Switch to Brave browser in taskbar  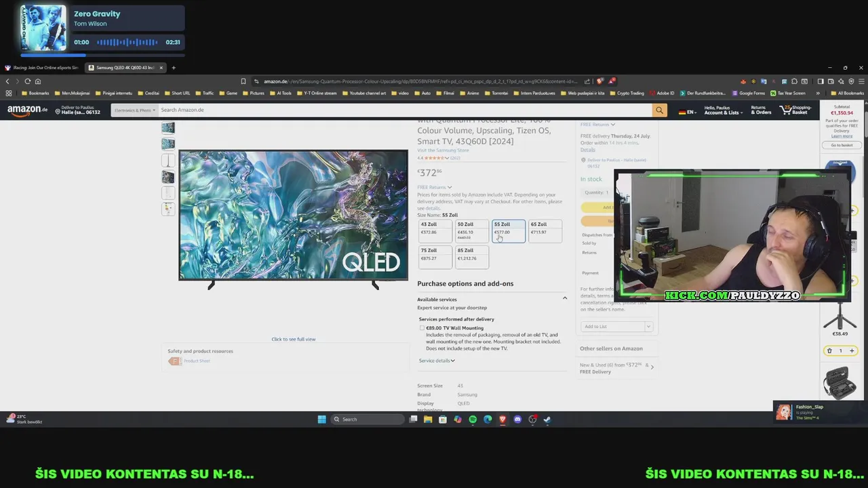coord(502,419)
